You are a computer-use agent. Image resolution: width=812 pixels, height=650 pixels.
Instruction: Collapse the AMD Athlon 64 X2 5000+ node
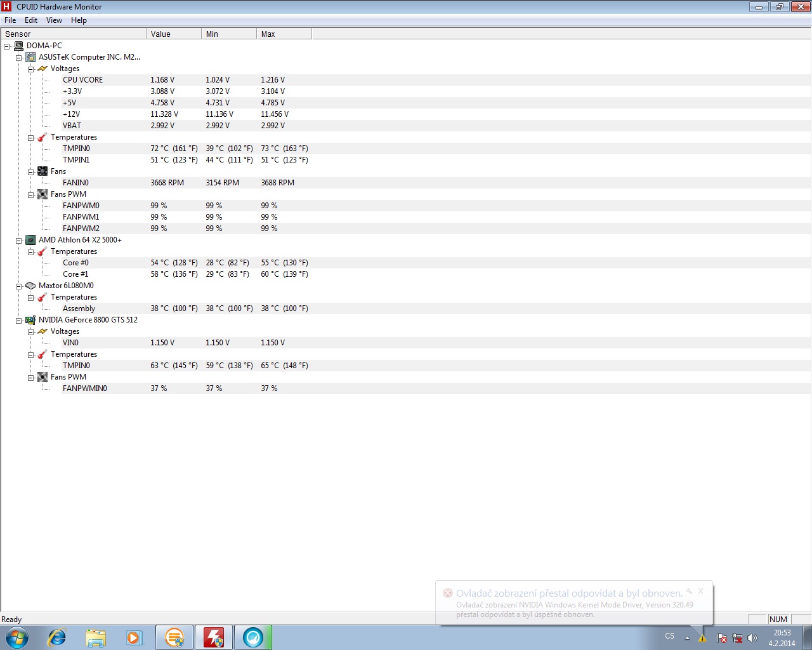click(x=19, y=241)
